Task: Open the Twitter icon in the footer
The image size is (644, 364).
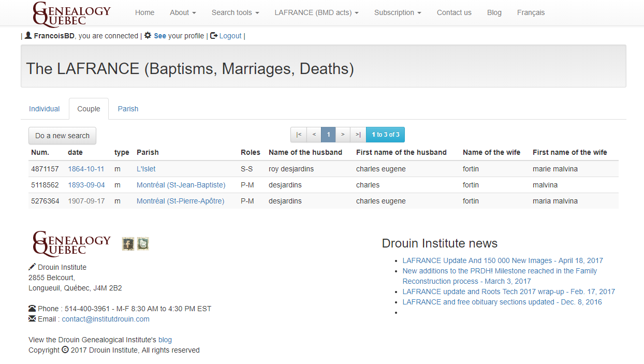Action: (143, 244)
